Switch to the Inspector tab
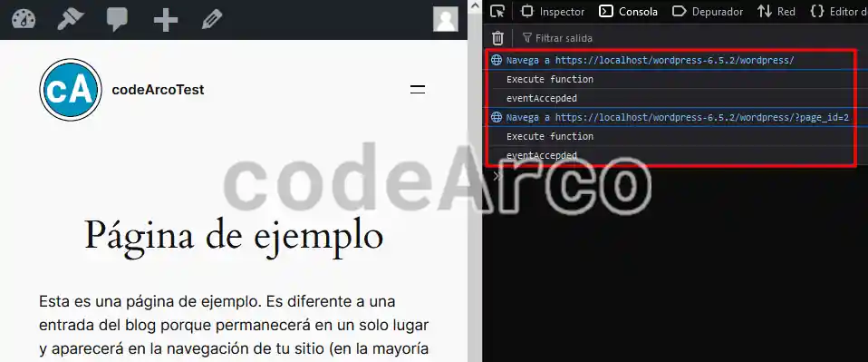The image size is (868, 362). coord(553,11)
